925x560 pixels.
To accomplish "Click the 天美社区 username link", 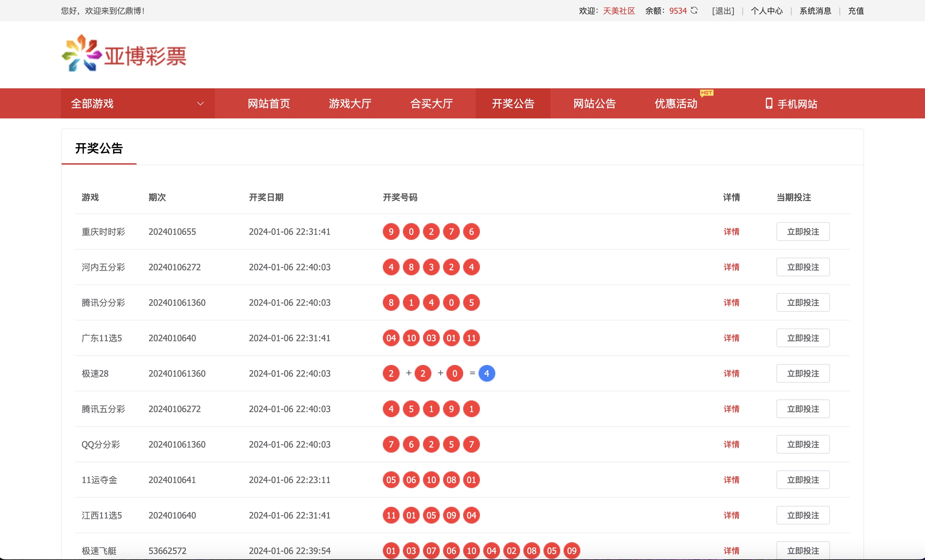I will [x=619, y=11].
